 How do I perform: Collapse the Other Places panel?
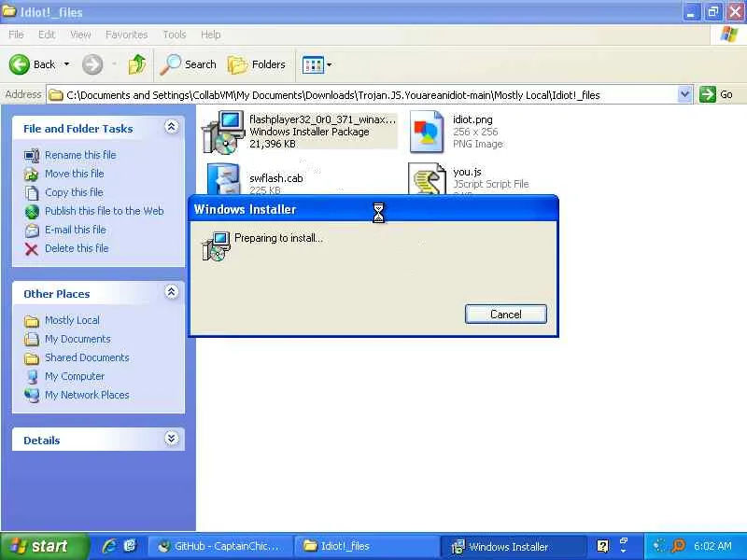tap(172, 292)
